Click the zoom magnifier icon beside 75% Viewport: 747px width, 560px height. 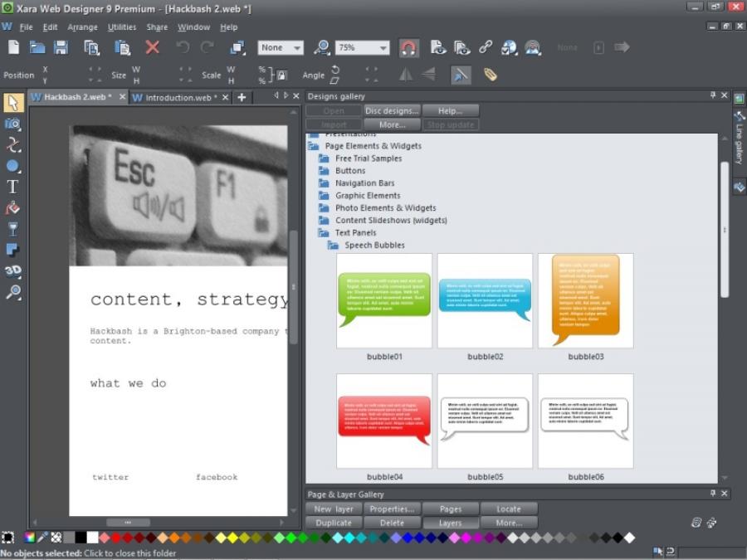(x=322, y=47)
